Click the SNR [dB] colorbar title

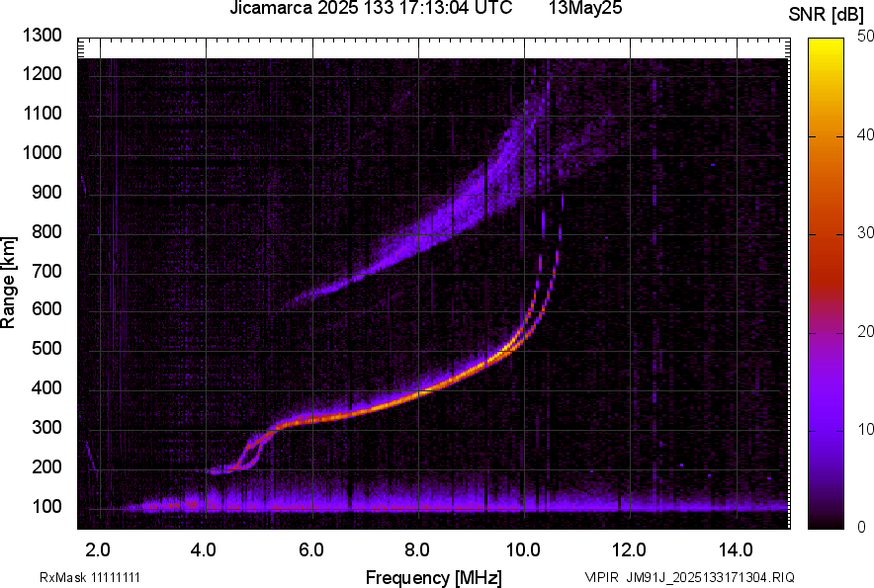(827, 15)
